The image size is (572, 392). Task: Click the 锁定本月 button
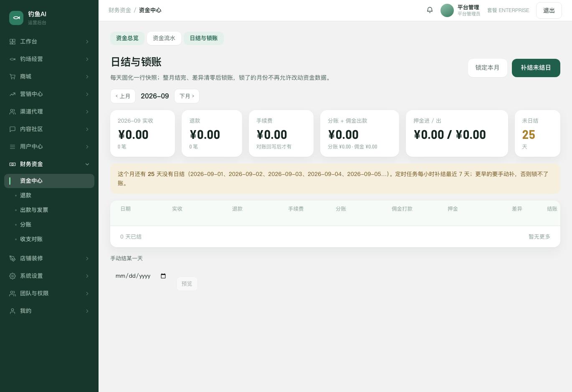[488, 68]
